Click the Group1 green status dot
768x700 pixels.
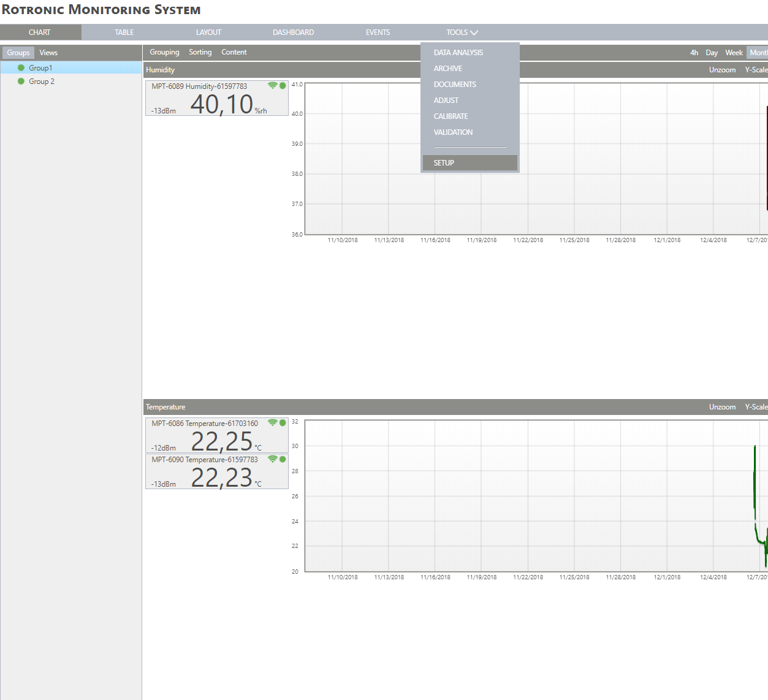click(x=21, y=68)
